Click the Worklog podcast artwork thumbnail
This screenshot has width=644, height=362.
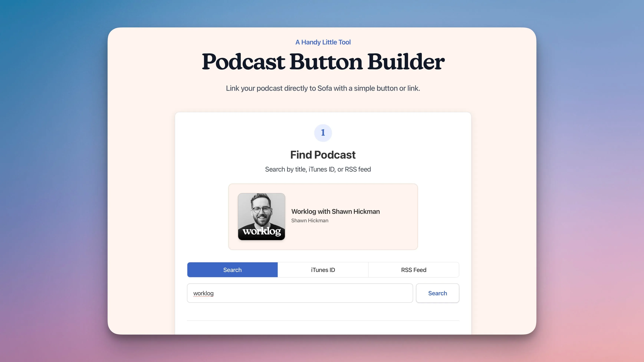261,216
